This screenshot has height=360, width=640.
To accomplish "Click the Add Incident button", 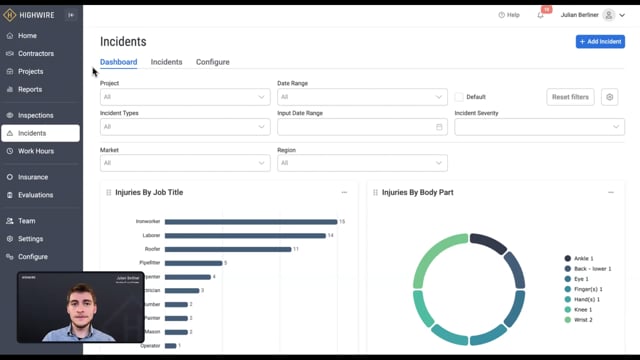I will [600, 42].
